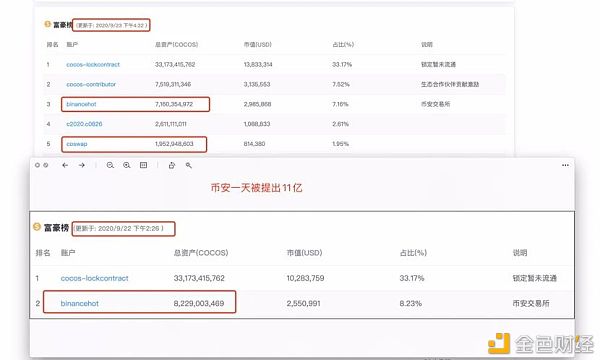Select the 1,088,833 market value
The image size is (600, 360).
pos(257,124)
